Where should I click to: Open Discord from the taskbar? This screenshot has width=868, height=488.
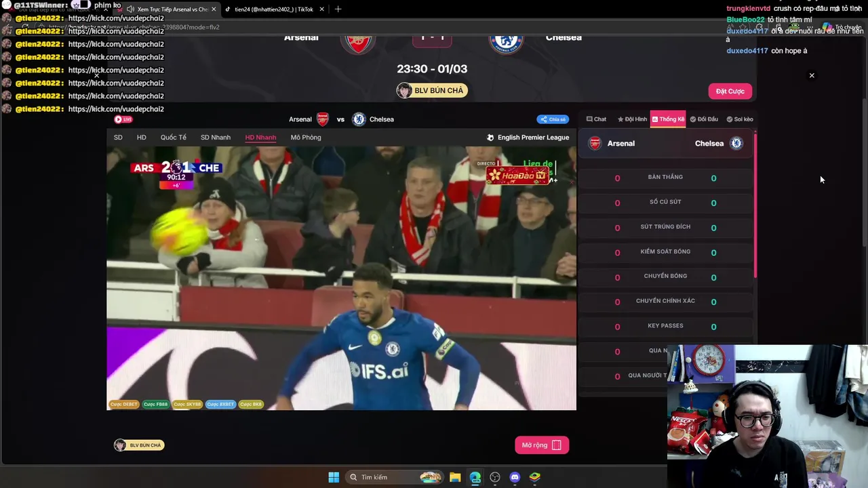pyautogui.click(x=515, y=477)
